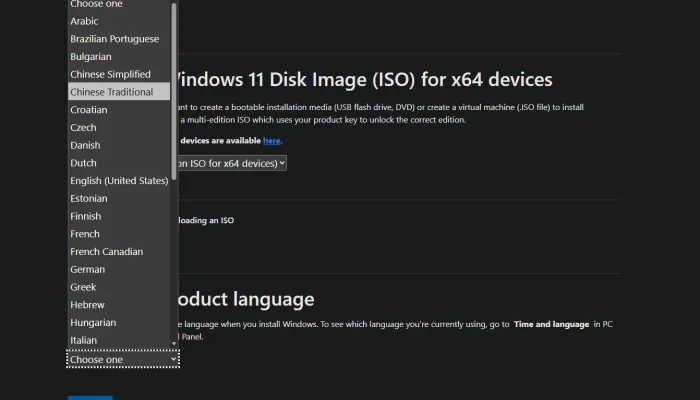Select Bulgarian in the dropdown list
The height and width of the screenshot is (400, 700).
tap(119, 57)
